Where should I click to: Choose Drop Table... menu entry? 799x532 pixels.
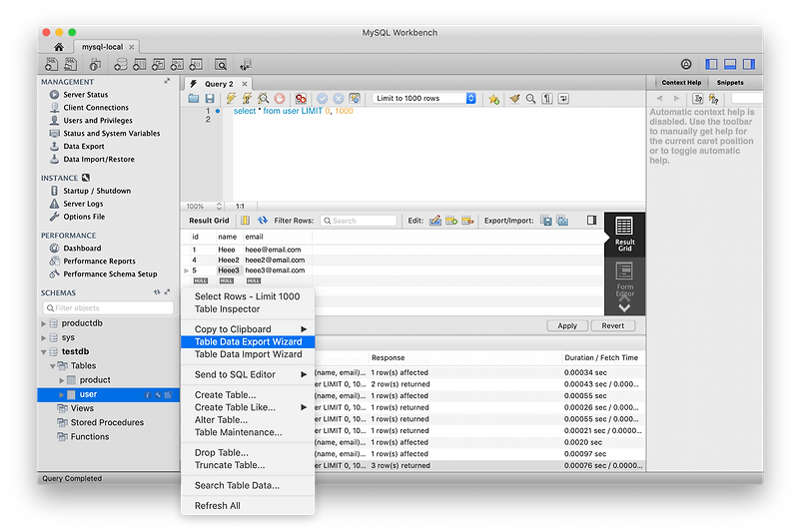click(248, 452)
